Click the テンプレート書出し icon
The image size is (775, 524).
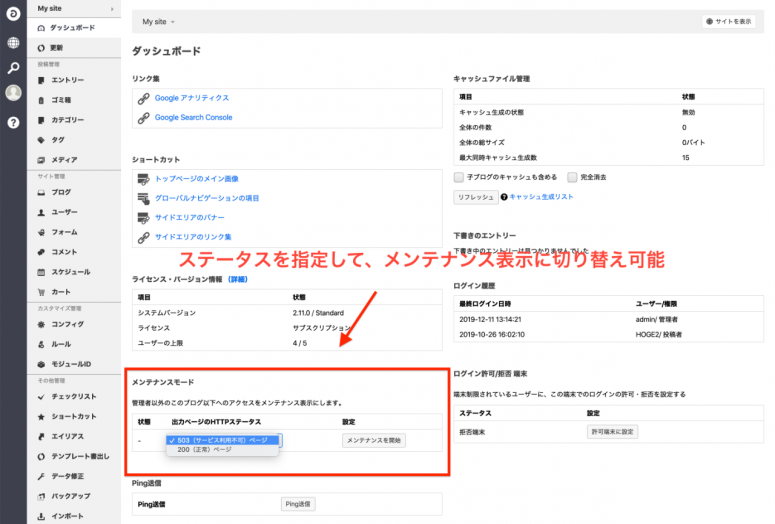(x=42, y=456)
